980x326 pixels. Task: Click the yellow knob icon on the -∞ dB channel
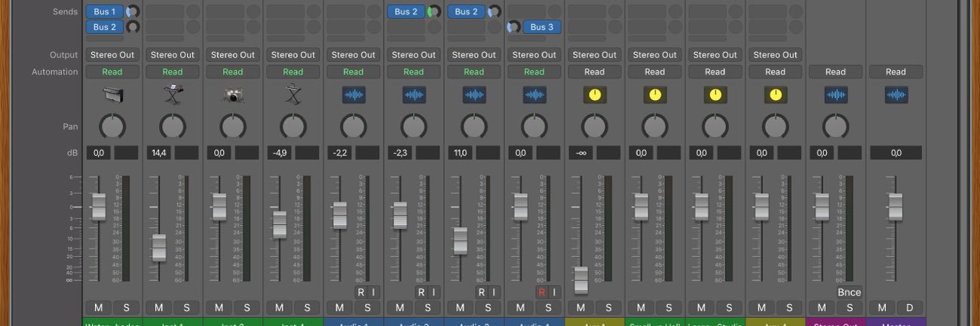point(594,95)
